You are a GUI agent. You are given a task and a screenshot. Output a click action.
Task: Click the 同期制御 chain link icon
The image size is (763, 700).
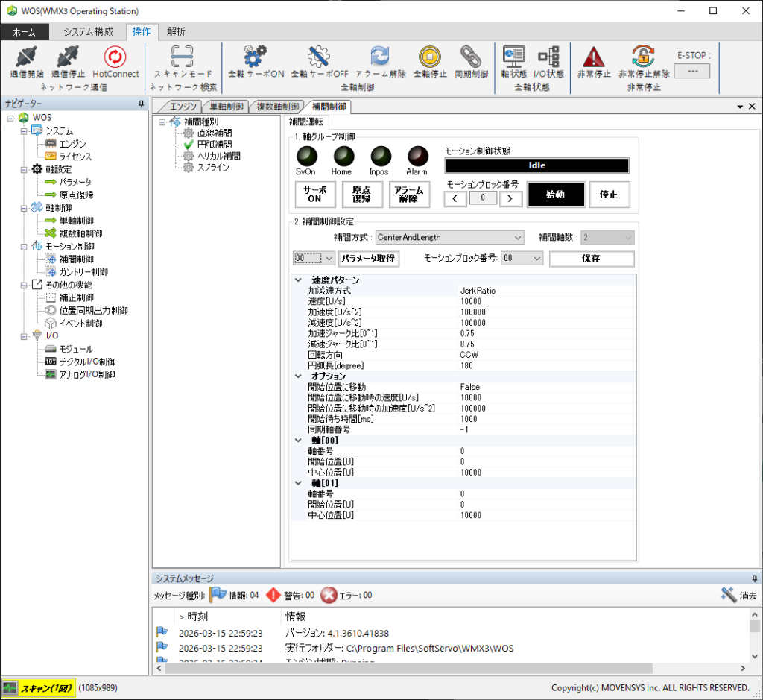click(x=470, y=57)
